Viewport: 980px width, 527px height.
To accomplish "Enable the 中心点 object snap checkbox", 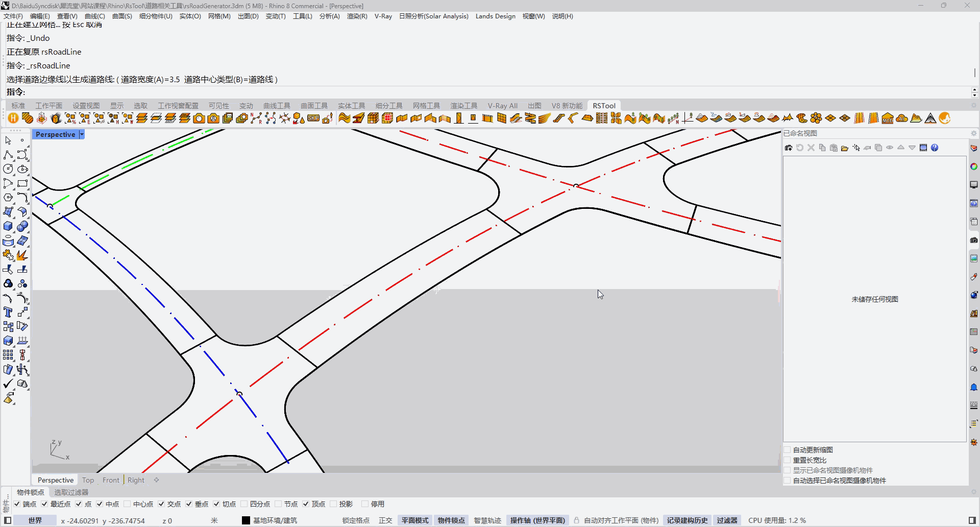I will (128, 504).
